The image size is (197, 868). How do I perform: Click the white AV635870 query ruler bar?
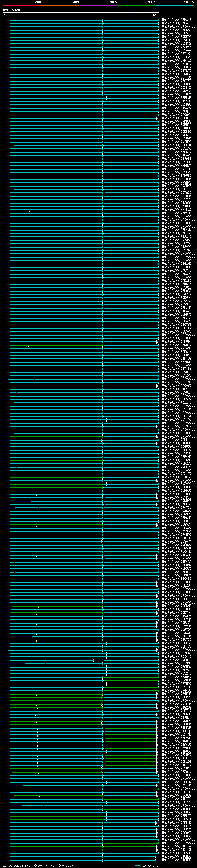(81, 13)
